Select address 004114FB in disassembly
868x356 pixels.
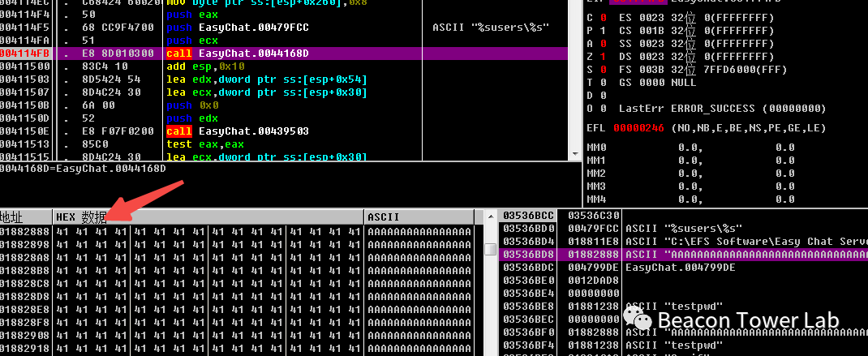25,54
